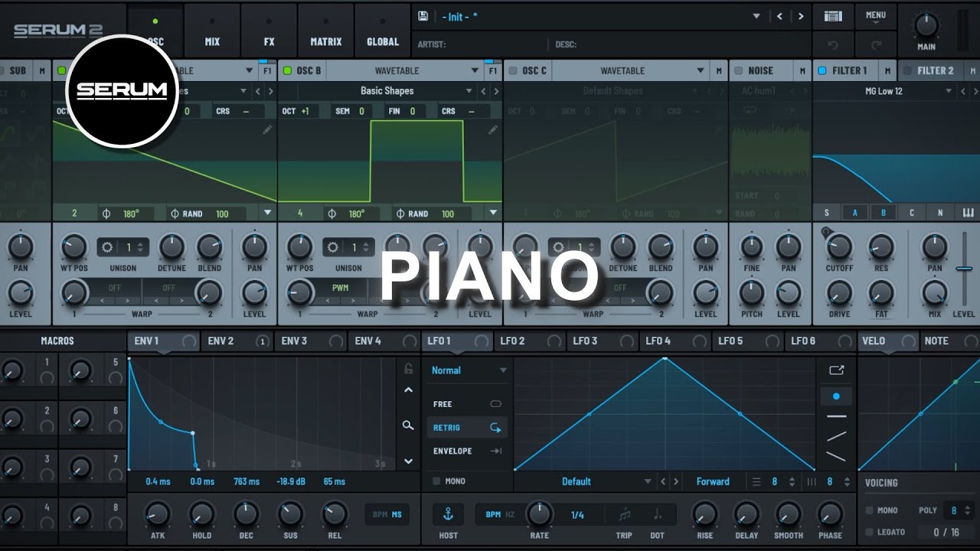Viewport: 980px width, 551px height.
Task: Enable the NOISE oscillator
Action: pyautogui.click(x=739, y=70)
